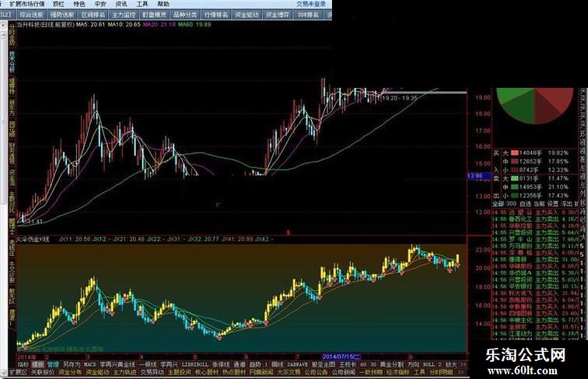Click the 指标 button in bottom bar
The height and width of the screenshot is (379, 588).
pos(23,364)
